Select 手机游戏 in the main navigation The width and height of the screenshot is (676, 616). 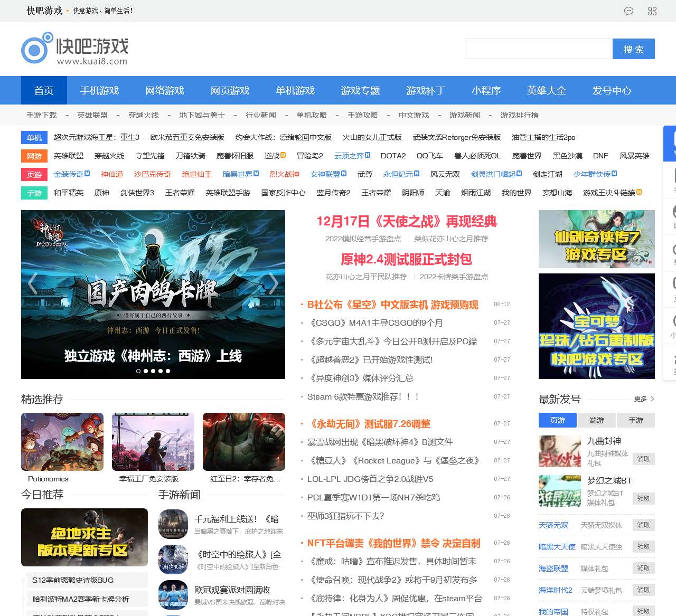[99, 90]
